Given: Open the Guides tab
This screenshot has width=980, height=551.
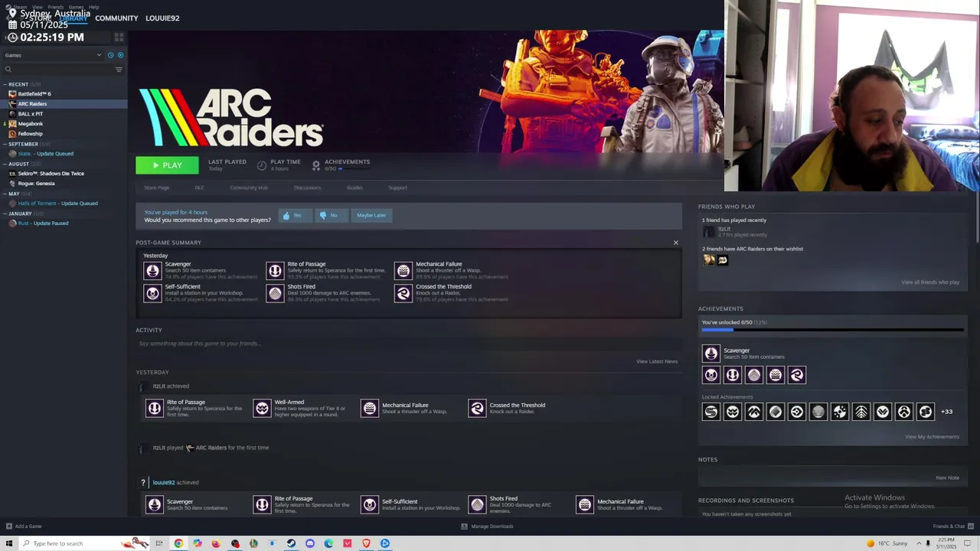Looking at the screenshot, I should coord(354,187).
